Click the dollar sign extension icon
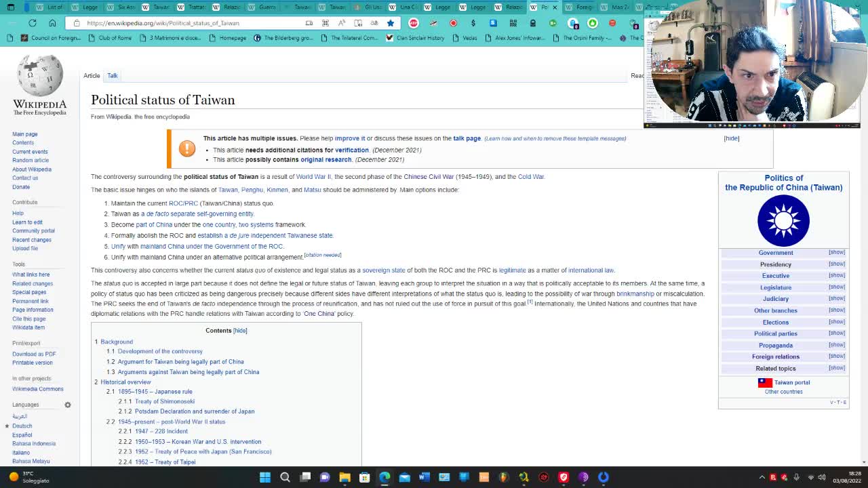 click(x=473, y=23)
